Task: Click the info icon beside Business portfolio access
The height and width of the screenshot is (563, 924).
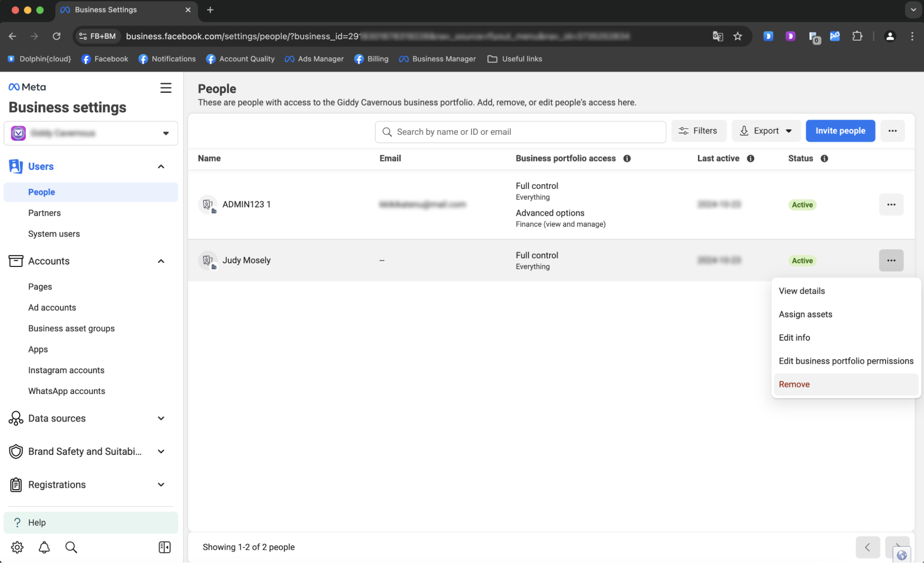Action: click(627, 158)
